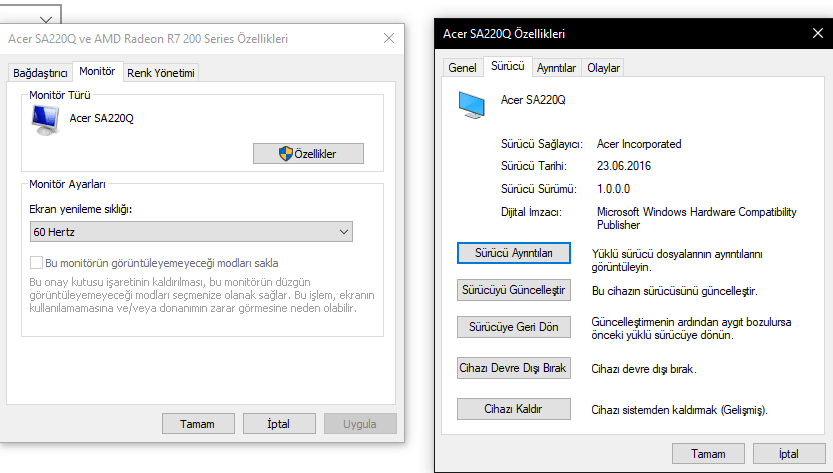
Task: Open the Renk Yönetimi tab
Action: pos(161,73)
